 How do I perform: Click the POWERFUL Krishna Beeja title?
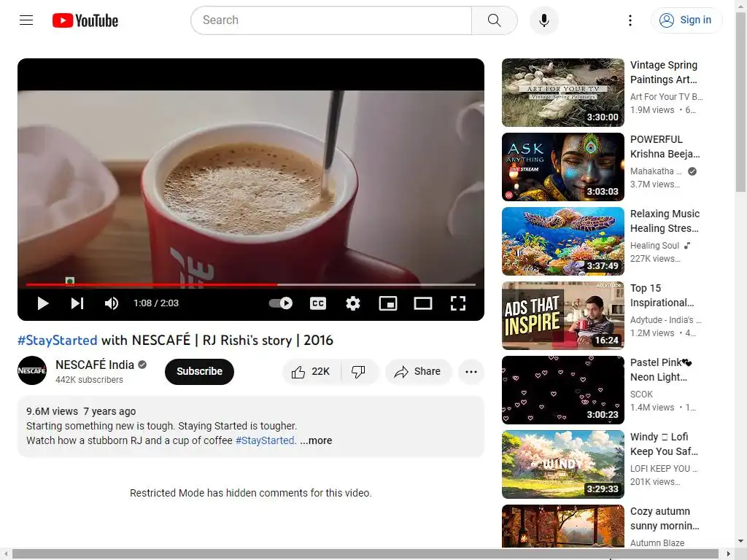click(665, 147)
